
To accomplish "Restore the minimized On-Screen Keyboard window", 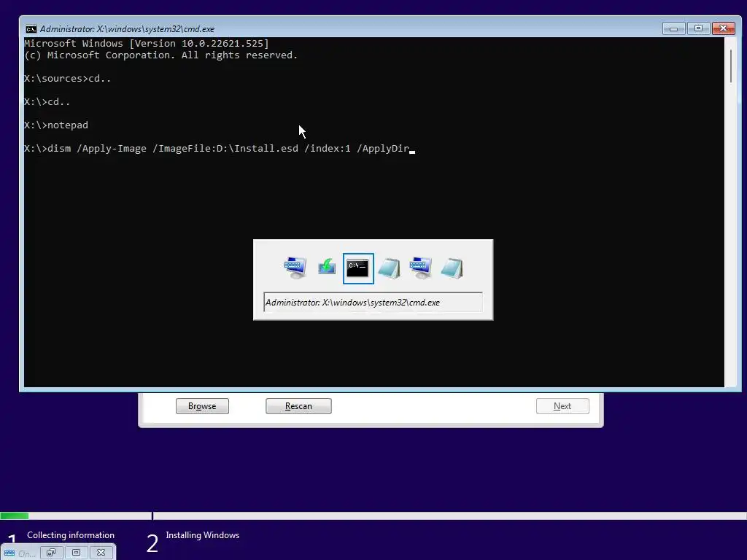I will click(52, 553).
